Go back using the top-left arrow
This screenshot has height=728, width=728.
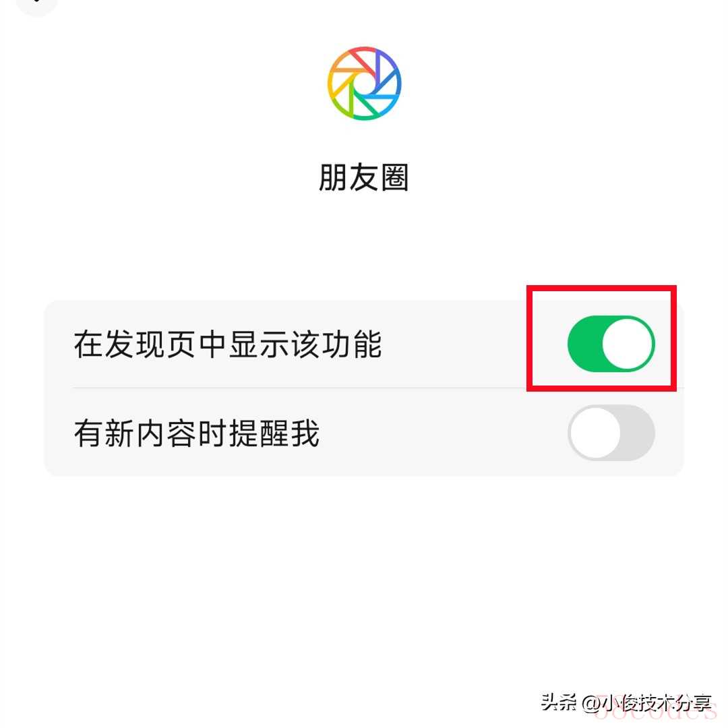tap(36, 5)
